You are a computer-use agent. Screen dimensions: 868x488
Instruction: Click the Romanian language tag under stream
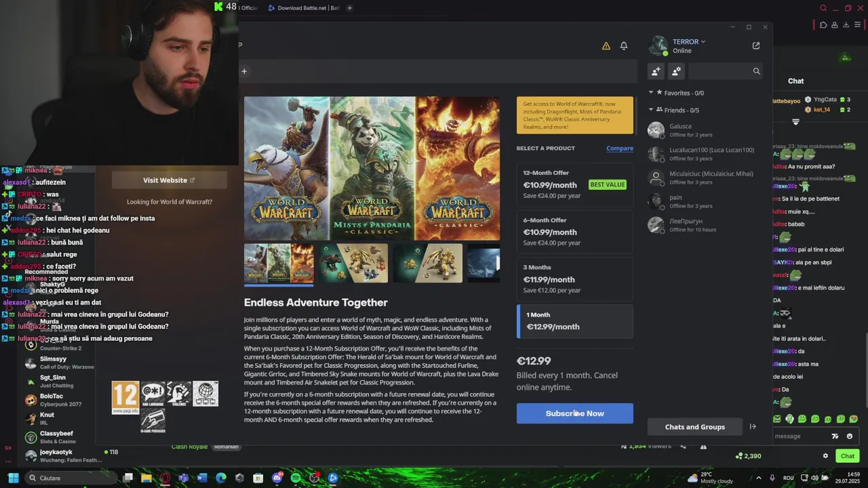click(x=226, y=447)
